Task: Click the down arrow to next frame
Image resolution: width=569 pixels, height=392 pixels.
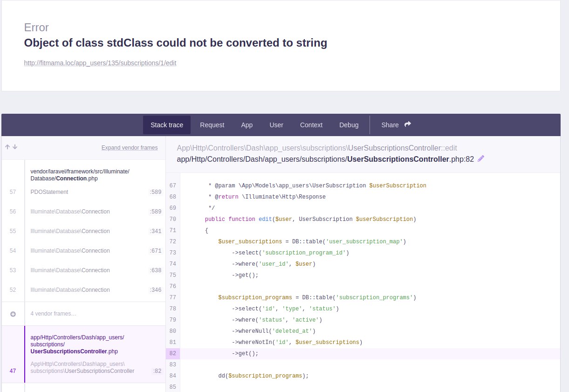Action: click(15, 147)
